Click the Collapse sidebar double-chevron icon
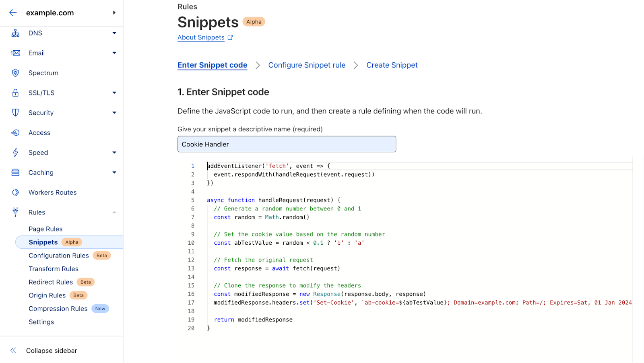 tap(13, 351)
